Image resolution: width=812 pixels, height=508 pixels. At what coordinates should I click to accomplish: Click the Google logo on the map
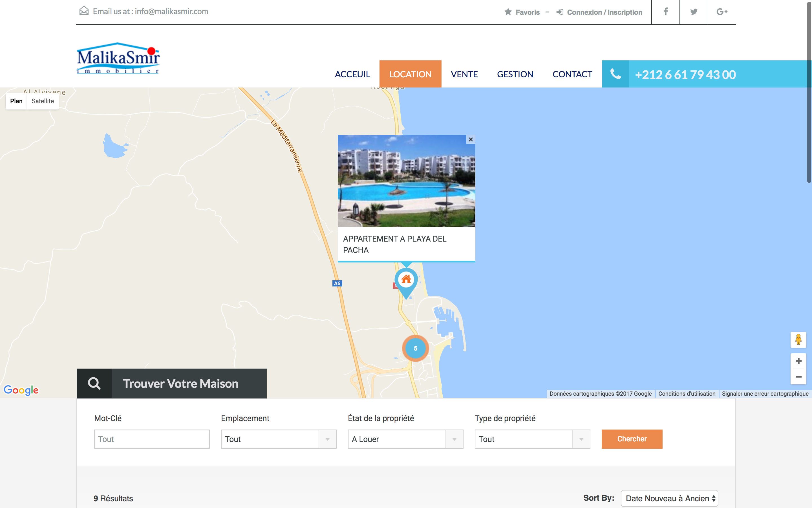[21, 390]
